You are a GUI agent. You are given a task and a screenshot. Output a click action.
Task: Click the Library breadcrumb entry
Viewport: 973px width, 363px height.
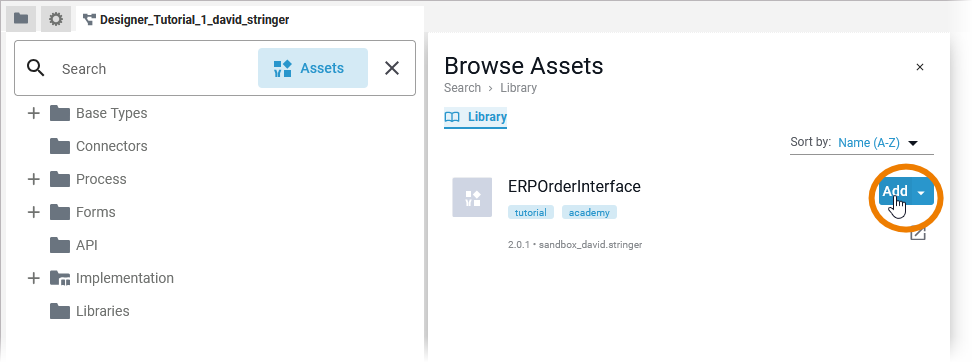tap(518, 88)
